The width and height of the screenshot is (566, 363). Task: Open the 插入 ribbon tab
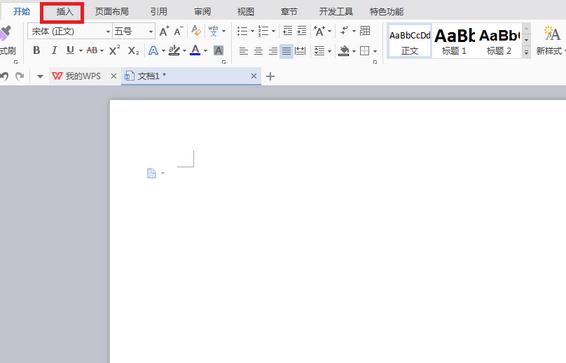click(x=65, y=12)
